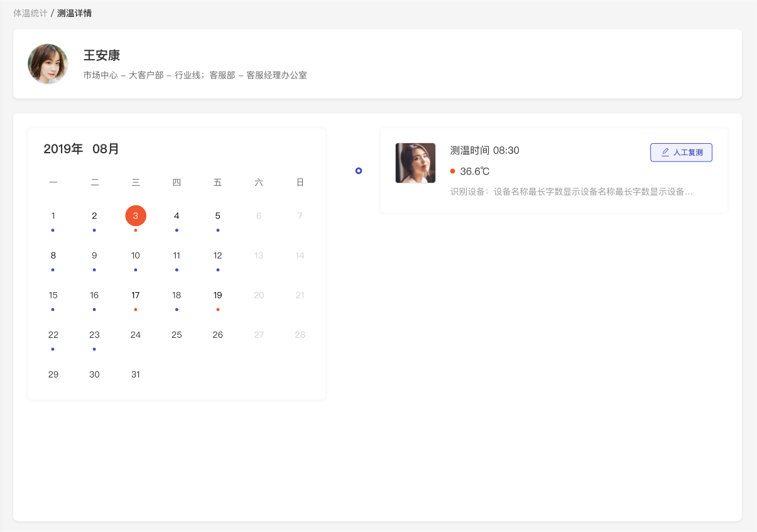The height and width of the screenshot is (532, 757).
Task: Click the truncated 识别设备 device name text
Action: [572, 192]
